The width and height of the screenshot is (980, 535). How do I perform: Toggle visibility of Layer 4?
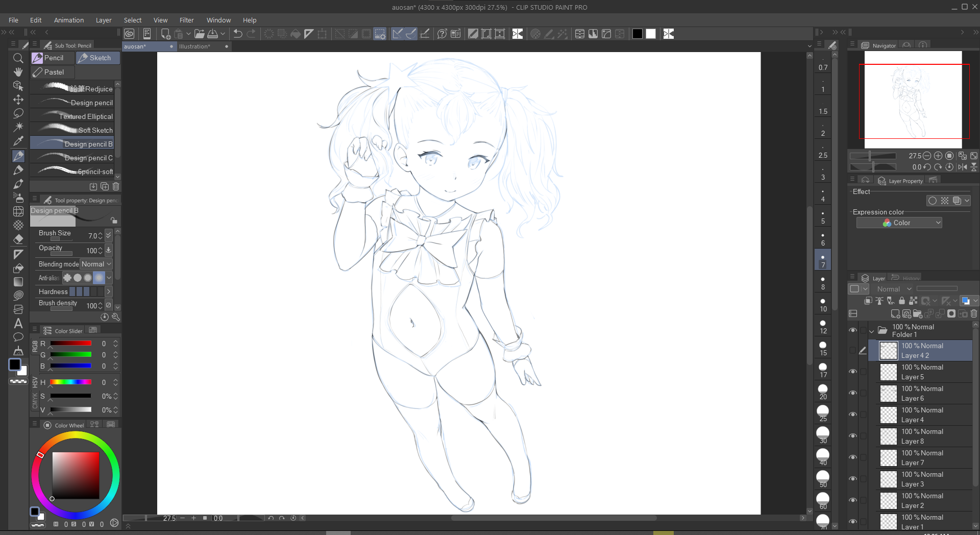852,415
